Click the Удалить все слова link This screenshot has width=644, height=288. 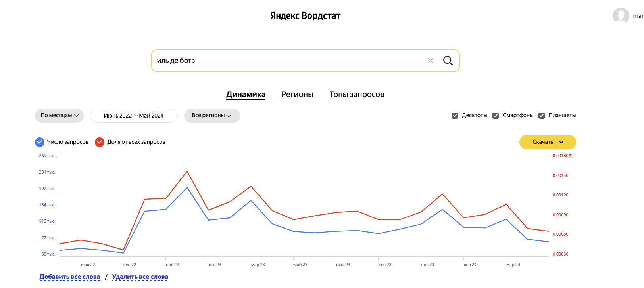tap(140, 277)
